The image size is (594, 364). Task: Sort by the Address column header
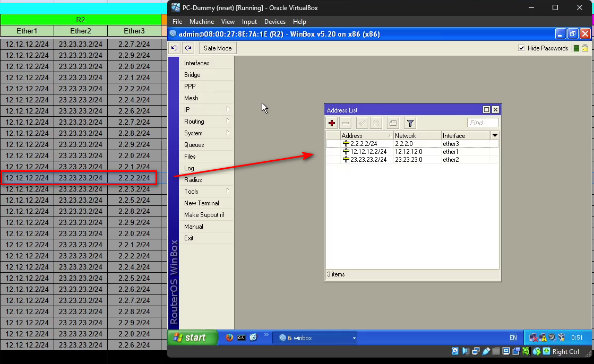[367, 136]
